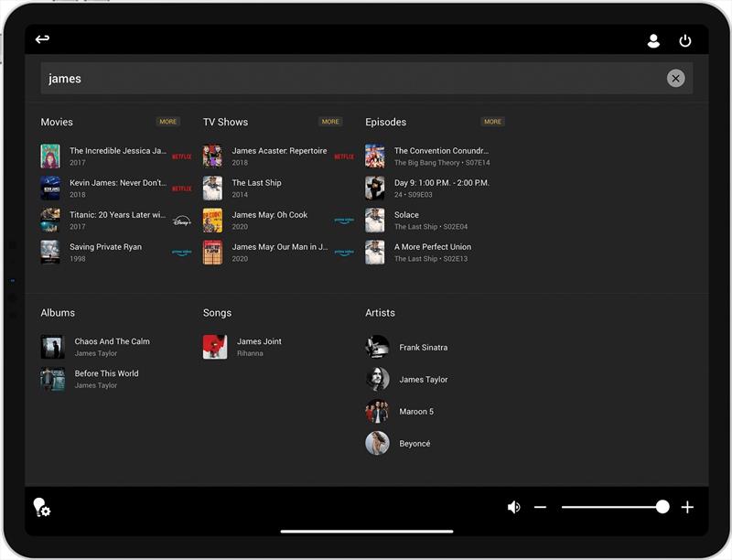Select 'Chaos And The Calm' album
Screen dimensions: 732x560
[x=112, y=341]
